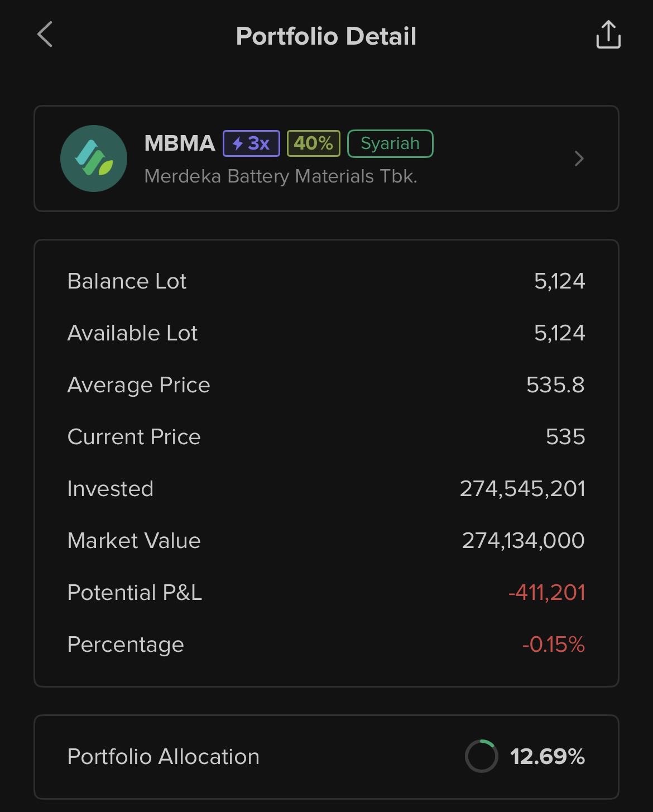Open MBMA stock detail chevron
Image resolution: width=653 pixels, height=812 pixels.
click(x=579, y=159)
